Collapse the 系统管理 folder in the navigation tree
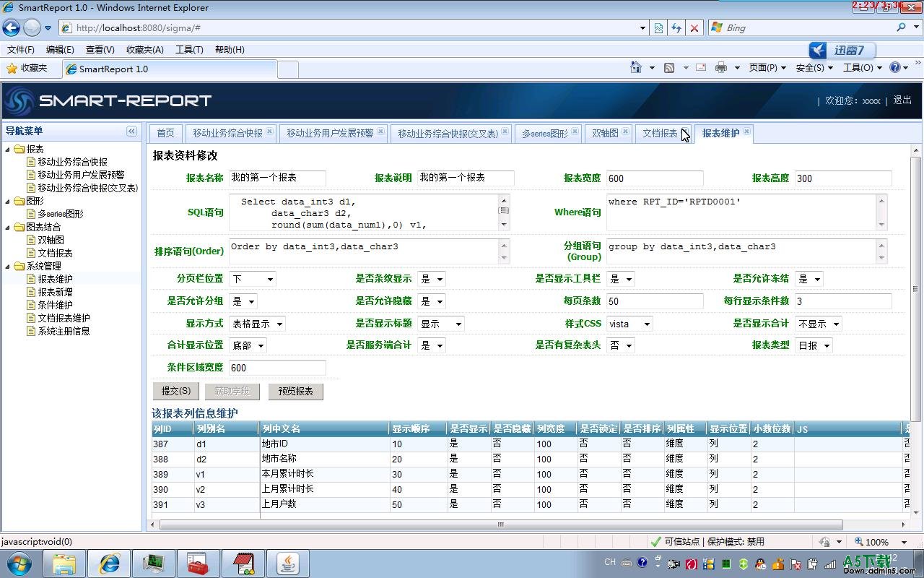 click(8, 267)
